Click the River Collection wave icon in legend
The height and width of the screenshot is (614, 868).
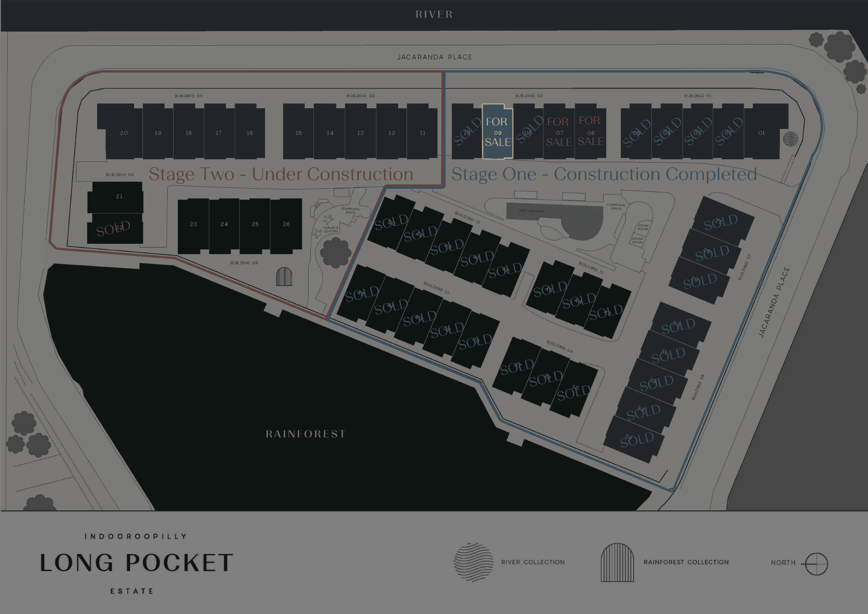pos(473,562)
